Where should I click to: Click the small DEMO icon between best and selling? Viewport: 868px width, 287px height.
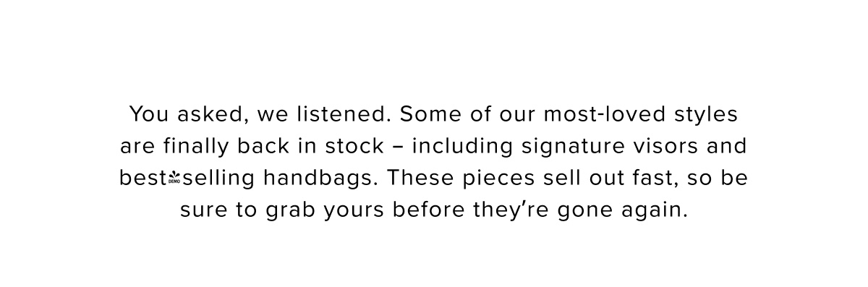[173, 179]
